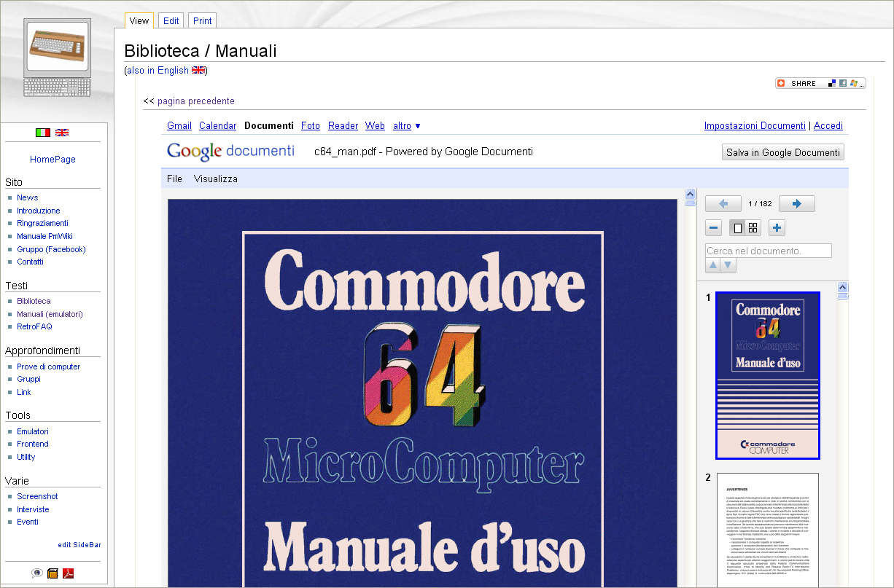This screenshot has width=894, height=588.
Task: Switch to thumbnail grid view
Action: 753,228
